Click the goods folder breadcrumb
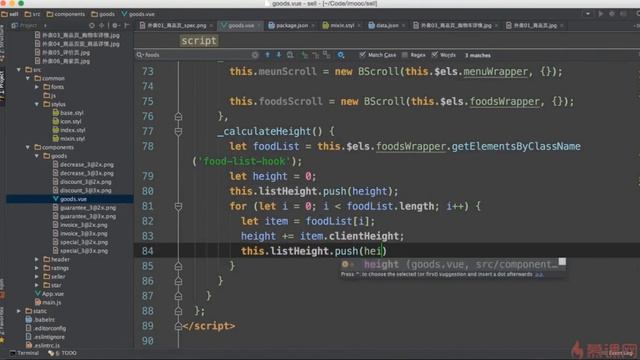Screen dimensions: 640x360 103,14
